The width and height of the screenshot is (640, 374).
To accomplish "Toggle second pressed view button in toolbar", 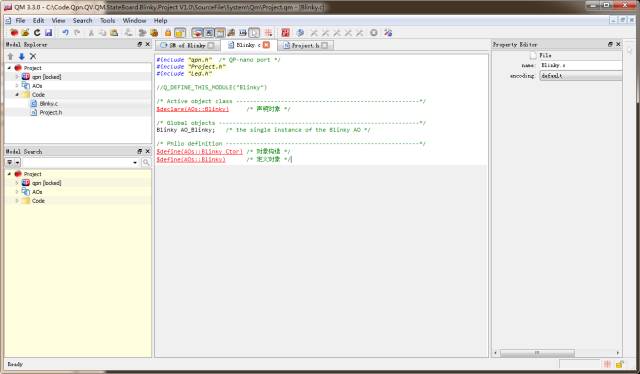I will pos(209,33).
